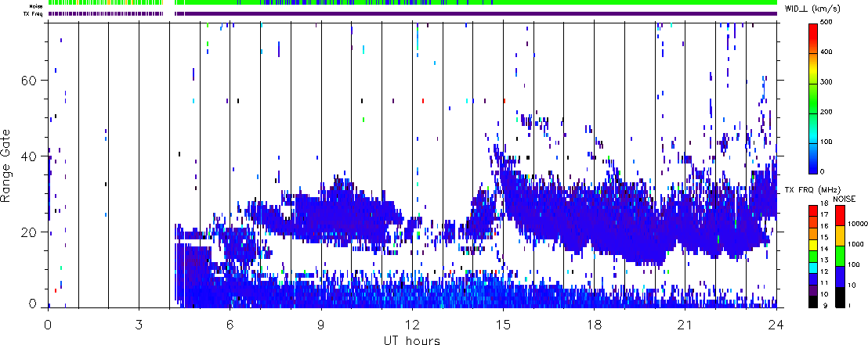Click the purple TX frequency strip above the plot

(x=412, y=13)
